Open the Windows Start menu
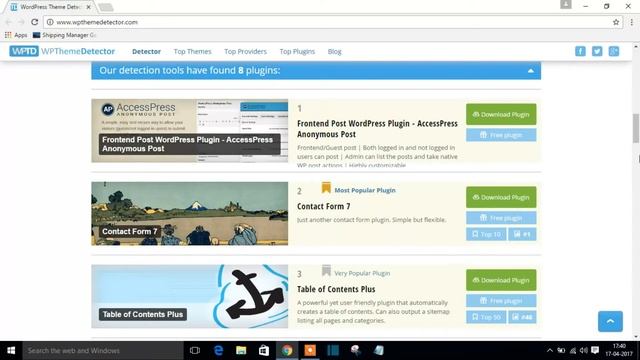Screen dimensions: 640x360 11,351
